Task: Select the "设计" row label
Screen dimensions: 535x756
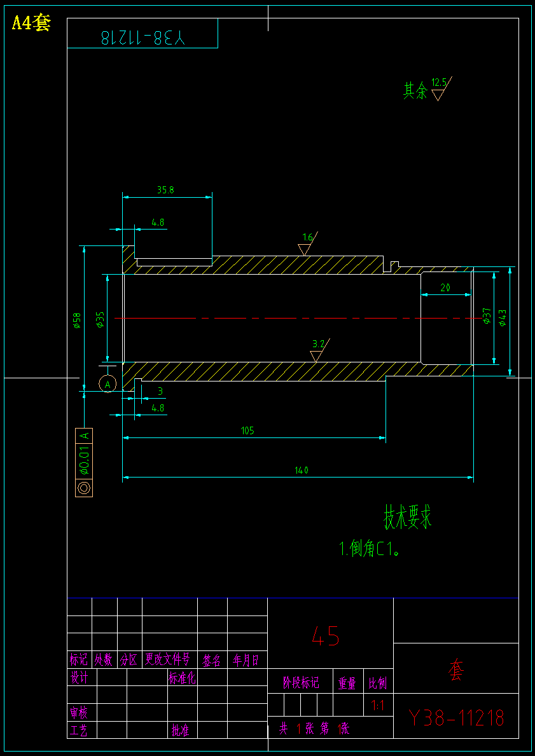Action: 80,678
